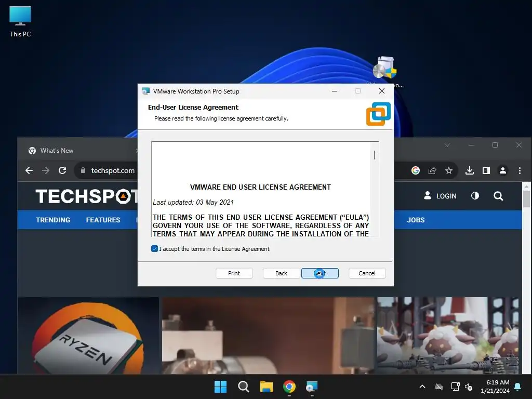Reload the techspot.com page
Viewport: 532px width, 399px height.
click(62, 170)
